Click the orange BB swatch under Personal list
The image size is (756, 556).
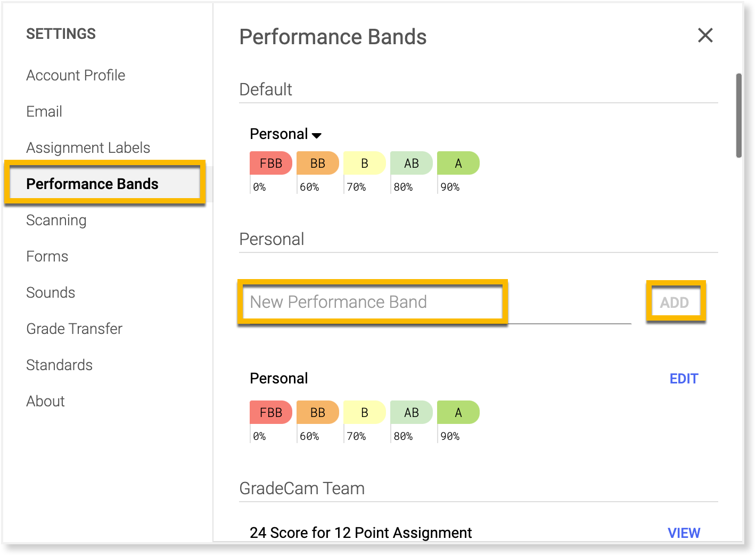[x=317, y=413]
